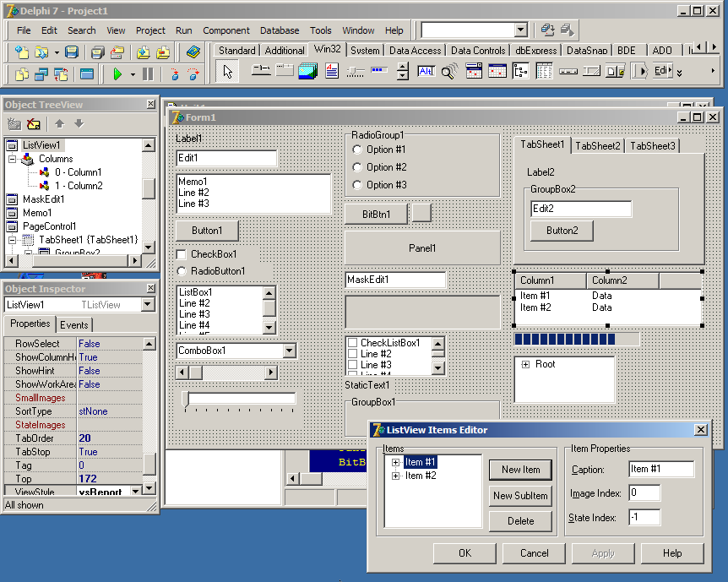Collapse the Columns node in TreeView

[12, 159]
